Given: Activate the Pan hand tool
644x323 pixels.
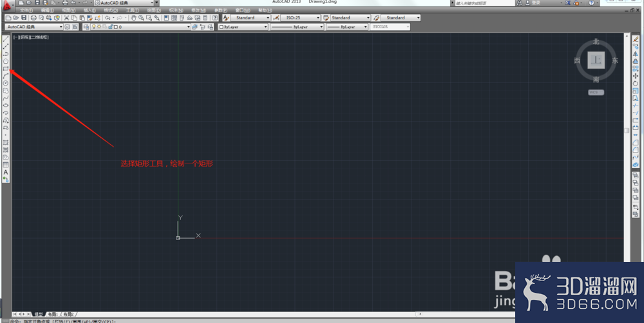Looking at the screenshot, I should [x=133, y=18].
